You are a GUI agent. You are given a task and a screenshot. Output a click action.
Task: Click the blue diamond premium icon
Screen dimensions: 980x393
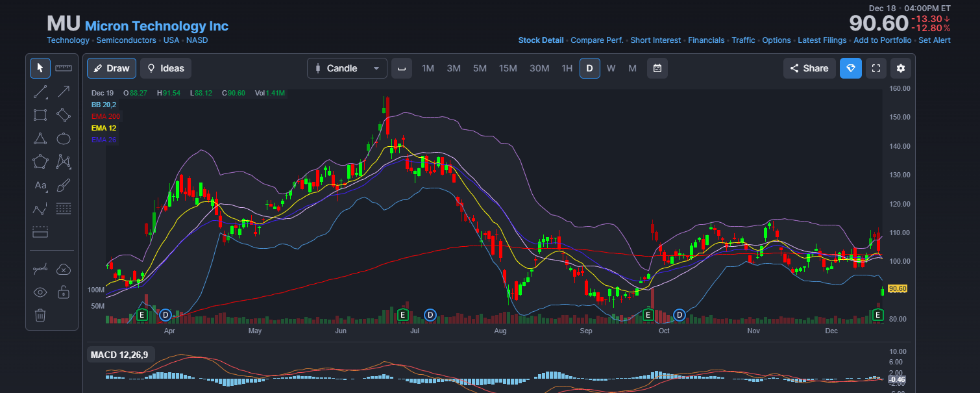coord(851,68)
